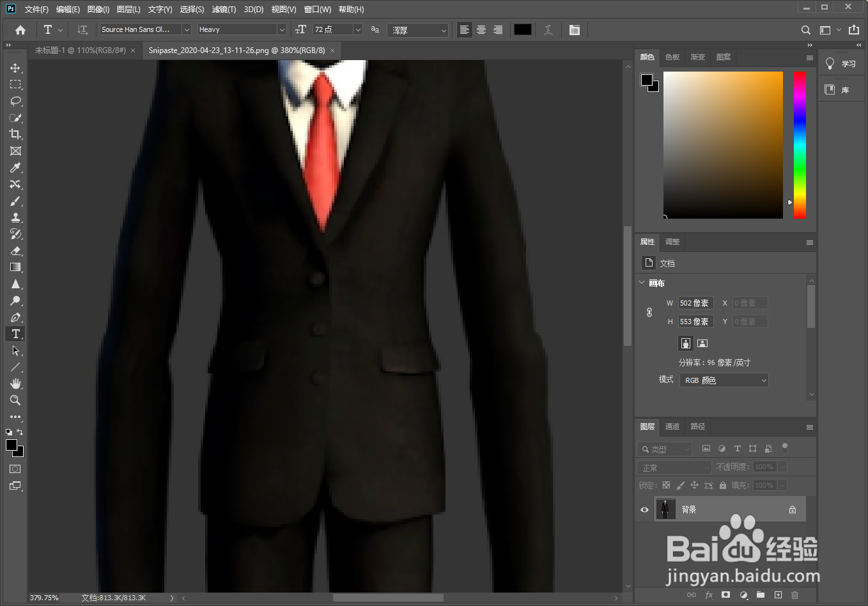This screenshot has height=606, width=868.
Task: Click the hue spectrum slider
Action: [800, 144]
